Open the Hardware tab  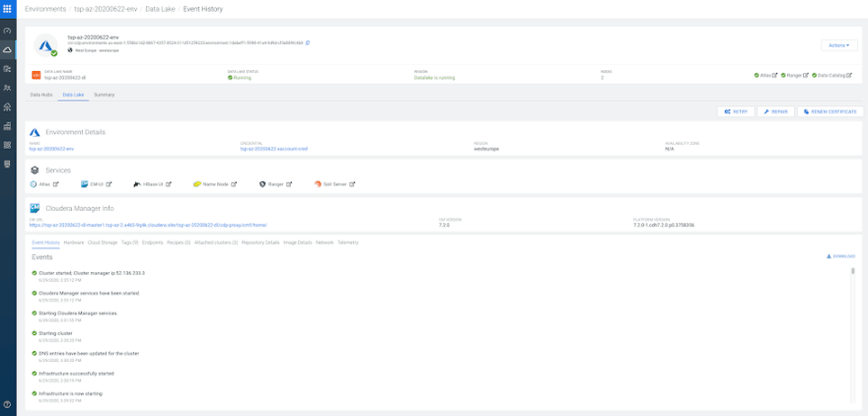point(74,243)
